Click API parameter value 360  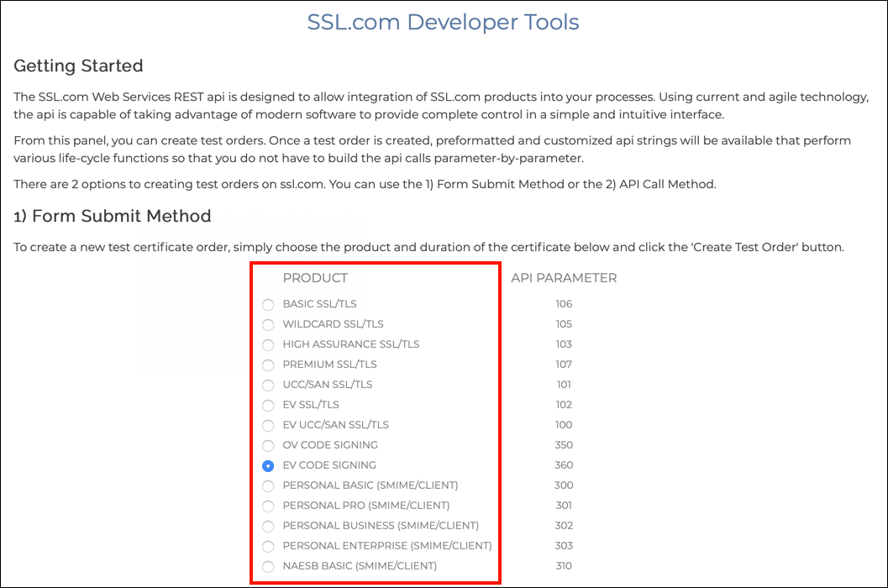click(564, 465)
